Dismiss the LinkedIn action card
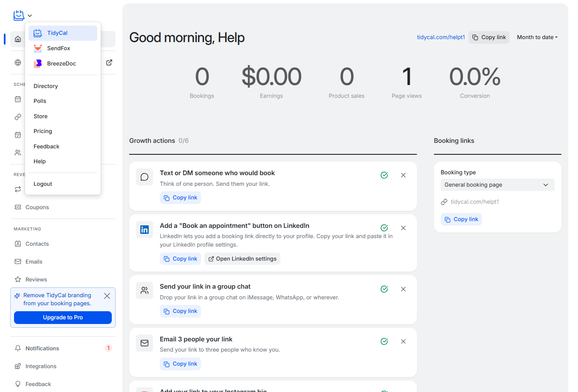 click(x=403, y=228)
